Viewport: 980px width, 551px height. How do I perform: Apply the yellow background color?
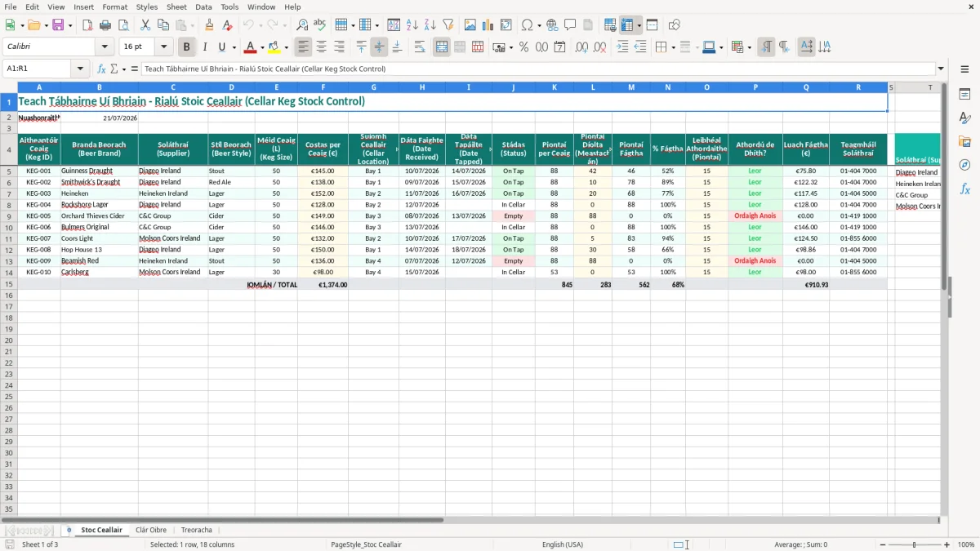pos(274,47)
